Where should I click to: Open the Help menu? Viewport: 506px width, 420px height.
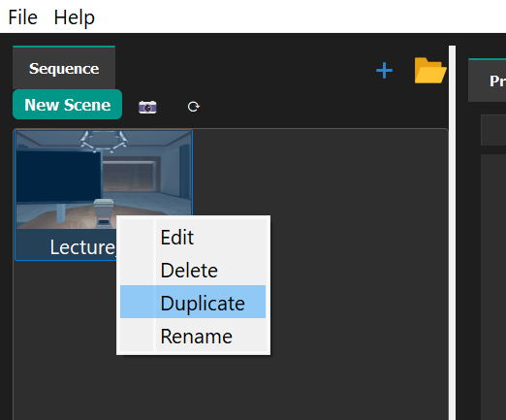point(74,17)
